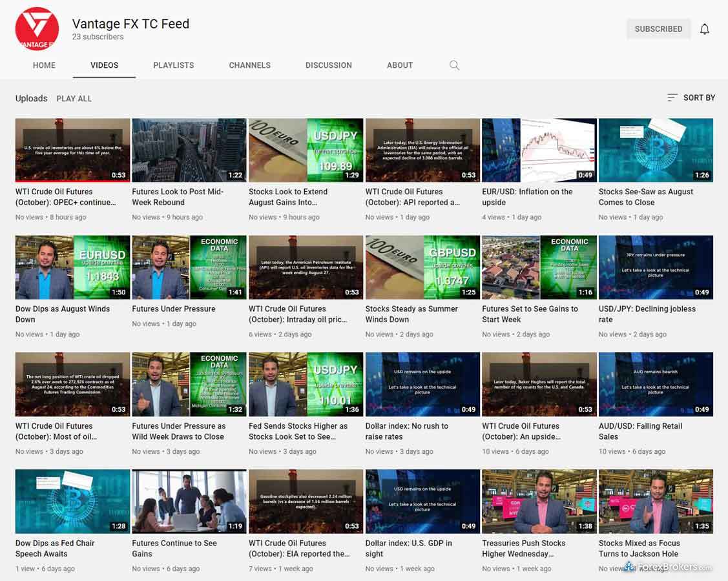
Task: Open channel search via magnifier icon
Action: click(454, 65)
